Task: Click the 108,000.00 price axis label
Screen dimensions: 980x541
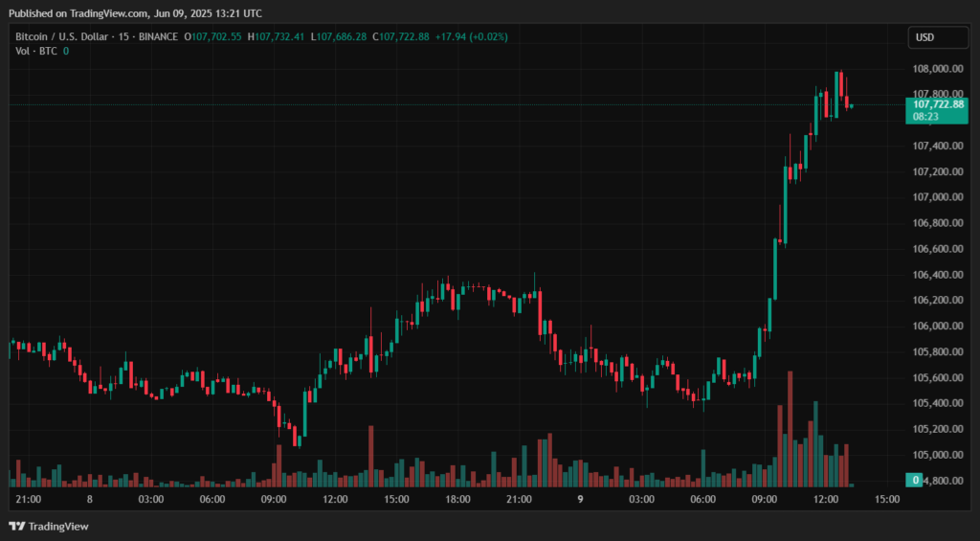Action: point(937,69)
